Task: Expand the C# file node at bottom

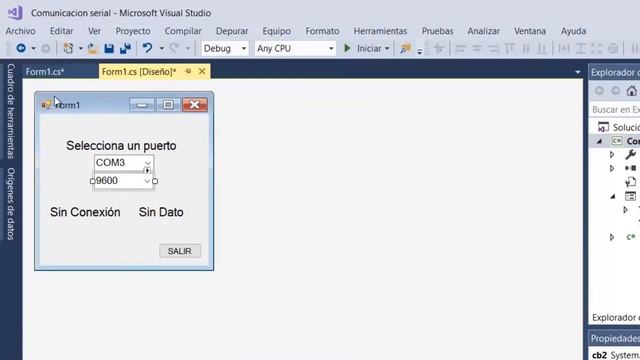Action: 612,237
